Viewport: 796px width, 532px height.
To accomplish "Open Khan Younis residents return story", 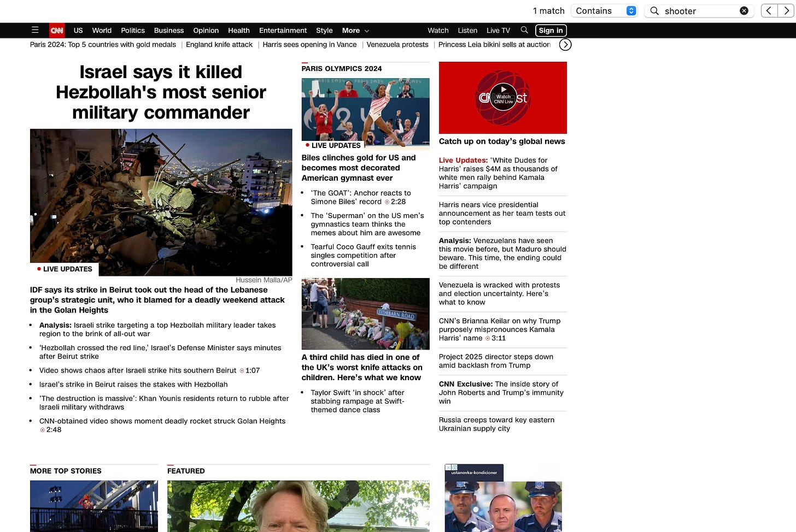I will 164,403.
